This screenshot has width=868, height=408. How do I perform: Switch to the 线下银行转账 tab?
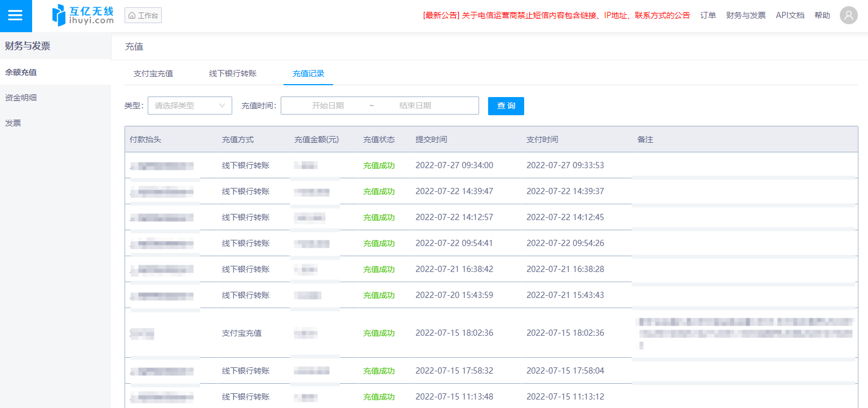[233, 73]
